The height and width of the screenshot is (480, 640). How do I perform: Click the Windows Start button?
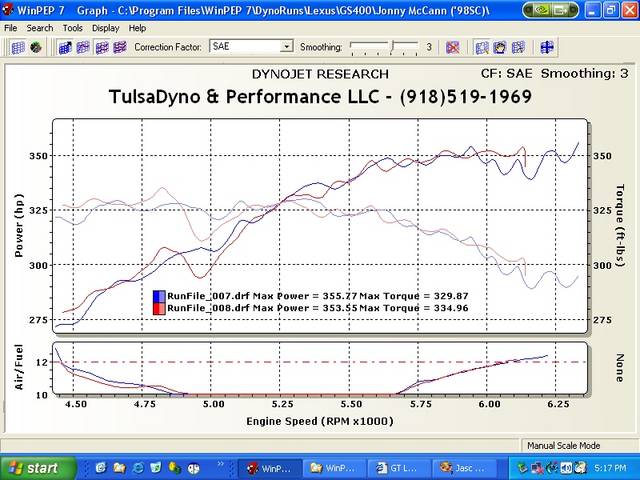pyautogui.click(x=35, y=467)
